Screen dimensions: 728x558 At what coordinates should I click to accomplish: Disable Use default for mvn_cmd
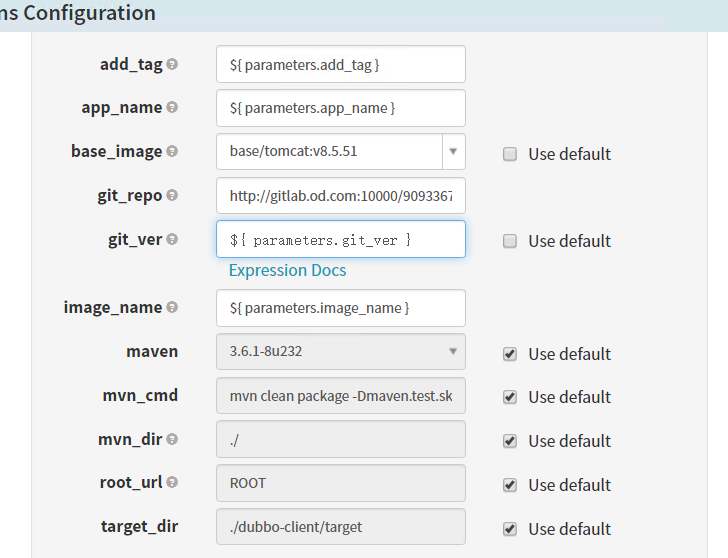pyautogui.click(x=510, y=397)
